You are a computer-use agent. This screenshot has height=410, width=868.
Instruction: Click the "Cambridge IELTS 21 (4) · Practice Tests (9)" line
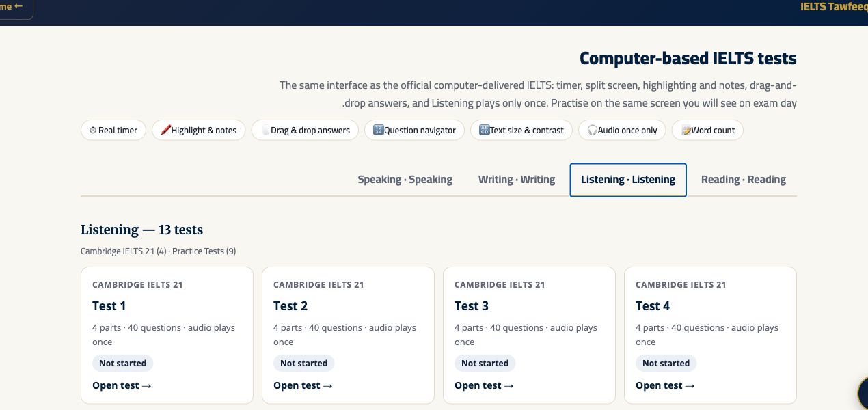click(x=159, y=251)
